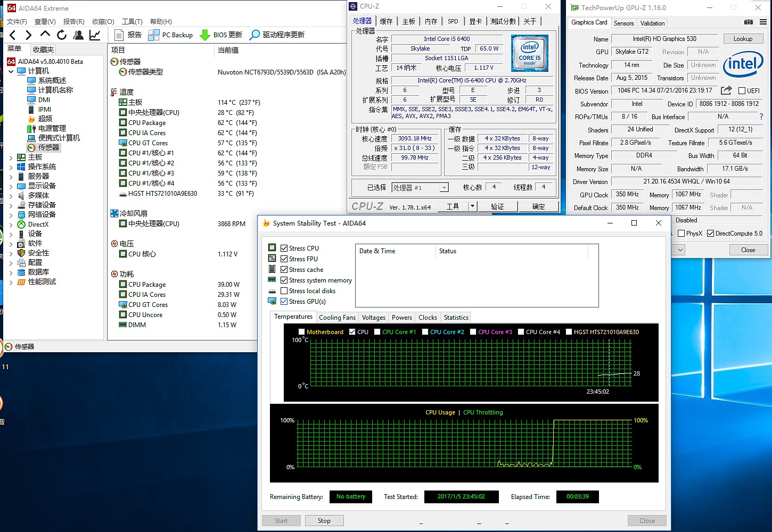Uncheck the Stress FPU checkbox
Screen dimensions: 772x532
click(284, 259)
